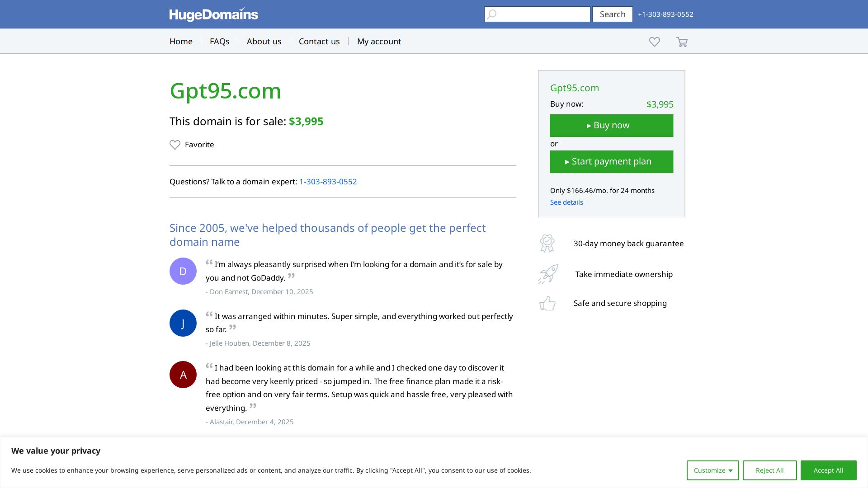Image resolution: width=868 pixels, height=488 pixels.
Task: Click the dark red A reviewer avatar
Action: pos(183,375)
